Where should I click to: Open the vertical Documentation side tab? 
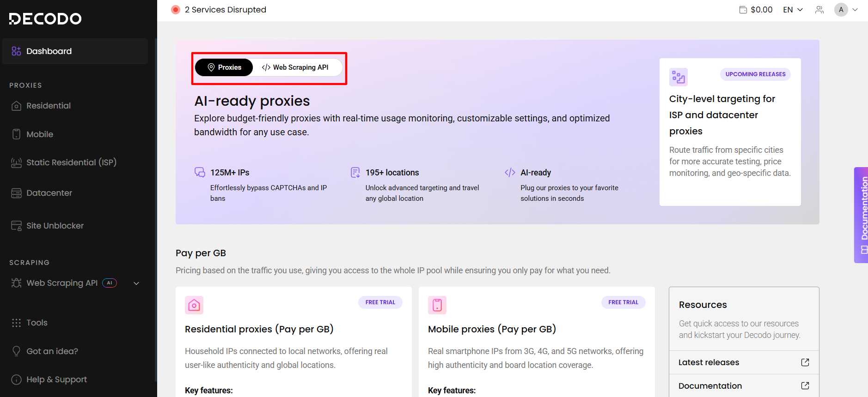coord(861,215)
